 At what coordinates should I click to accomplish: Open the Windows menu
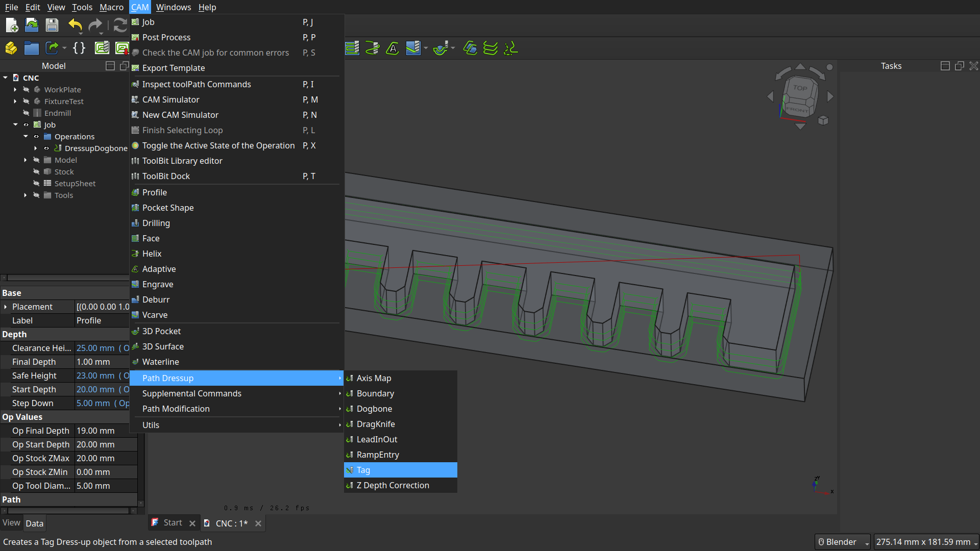point(174,7)
